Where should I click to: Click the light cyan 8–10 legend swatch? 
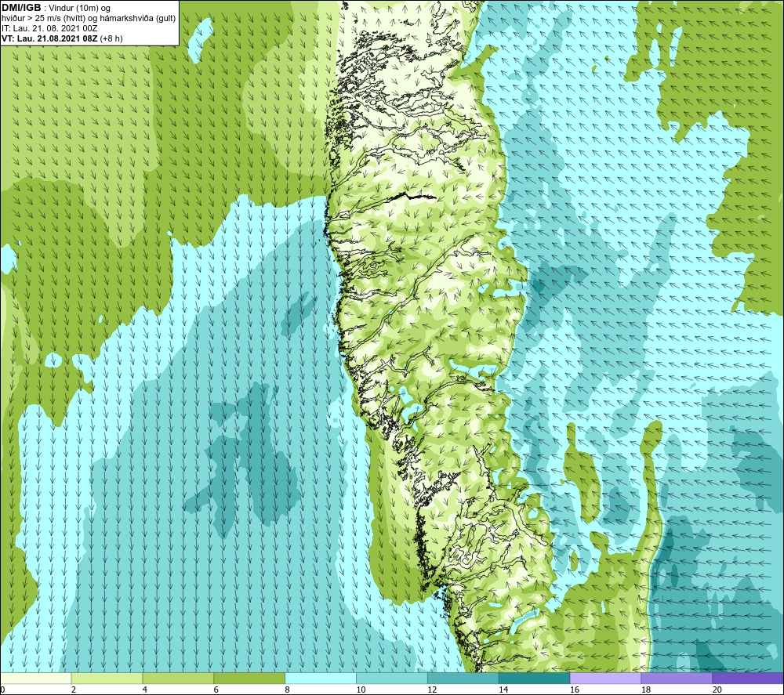point(321,678)
